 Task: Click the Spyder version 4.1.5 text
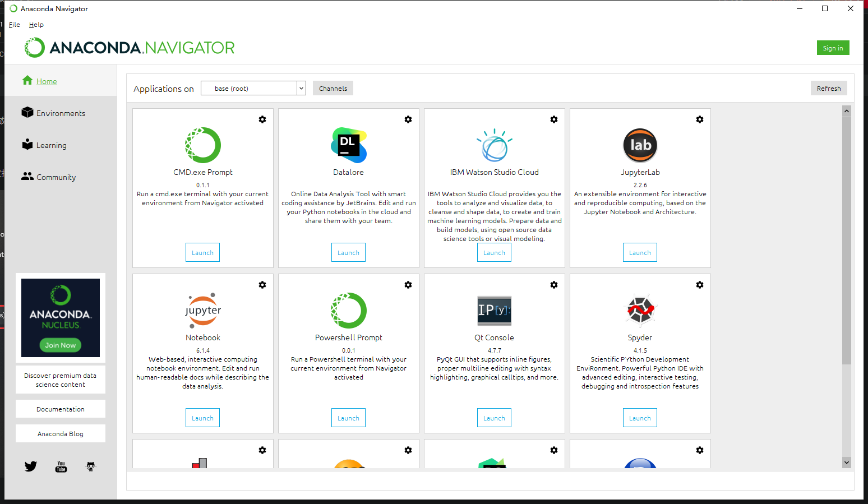[640, 350]
